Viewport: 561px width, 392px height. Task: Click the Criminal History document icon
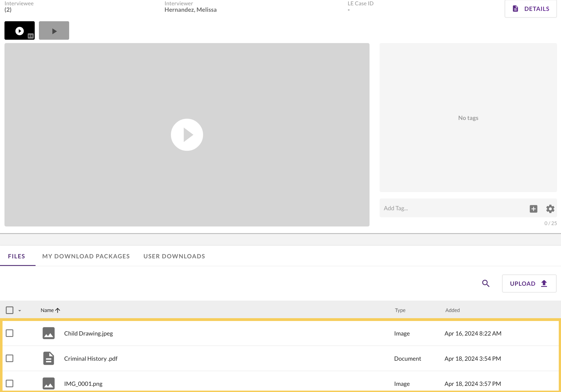coord(48,358)
